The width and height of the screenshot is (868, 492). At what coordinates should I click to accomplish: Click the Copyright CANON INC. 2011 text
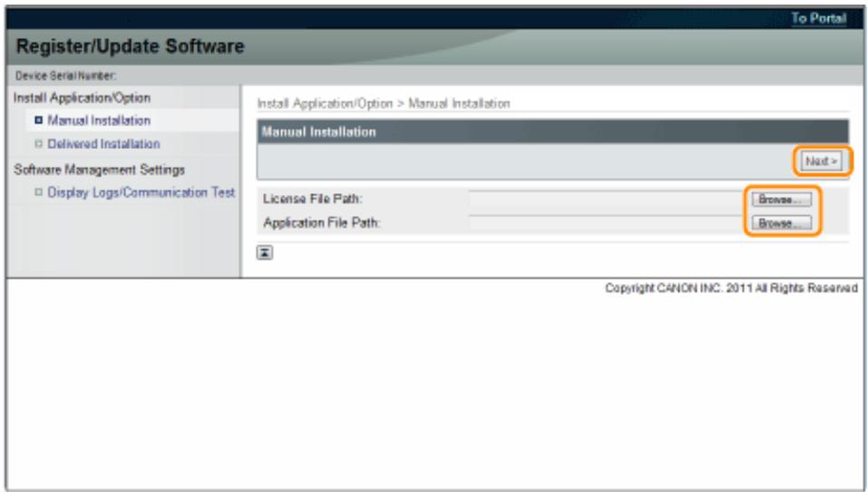731,288
